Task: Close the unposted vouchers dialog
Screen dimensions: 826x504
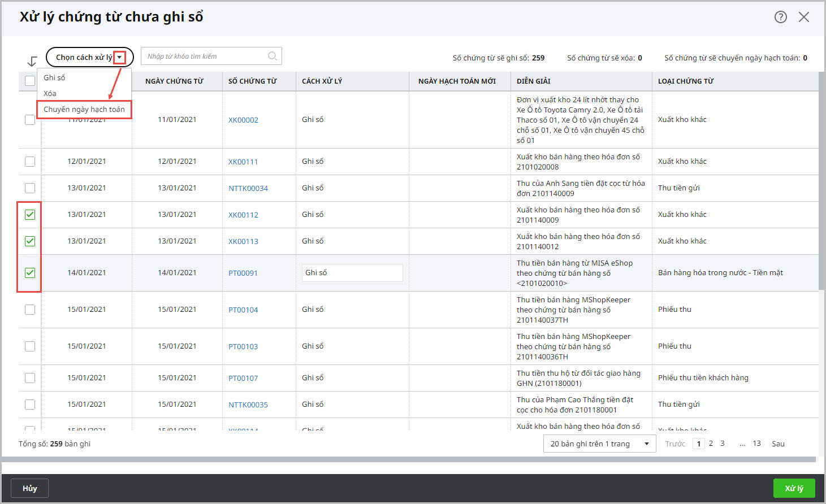Action: (803, 17)
